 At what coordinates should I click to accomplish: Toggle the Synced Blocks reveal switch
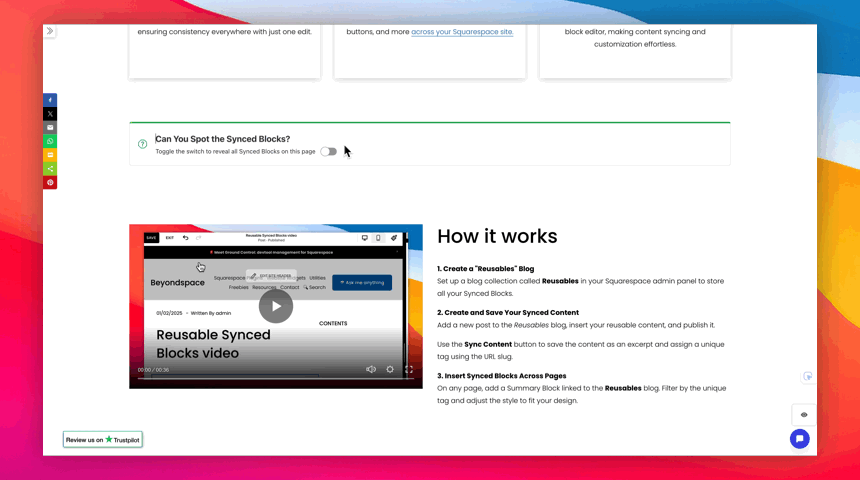click(329, 151)
